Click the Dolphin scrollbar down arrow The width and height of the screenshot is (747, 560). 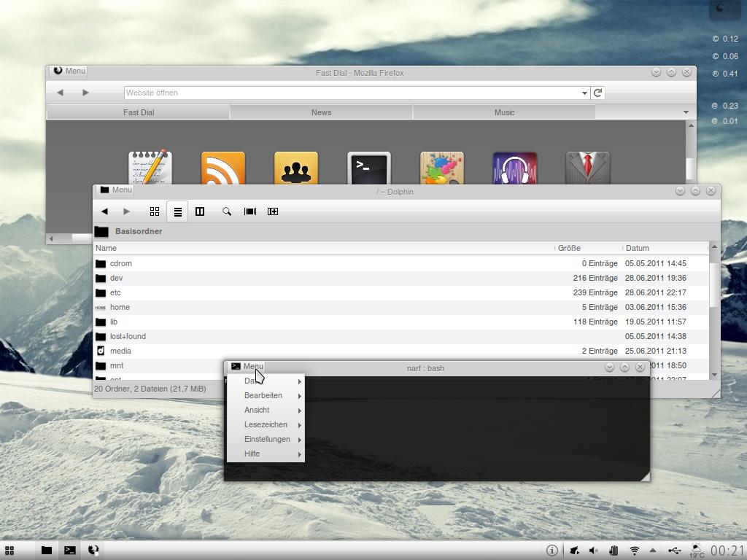714,376
